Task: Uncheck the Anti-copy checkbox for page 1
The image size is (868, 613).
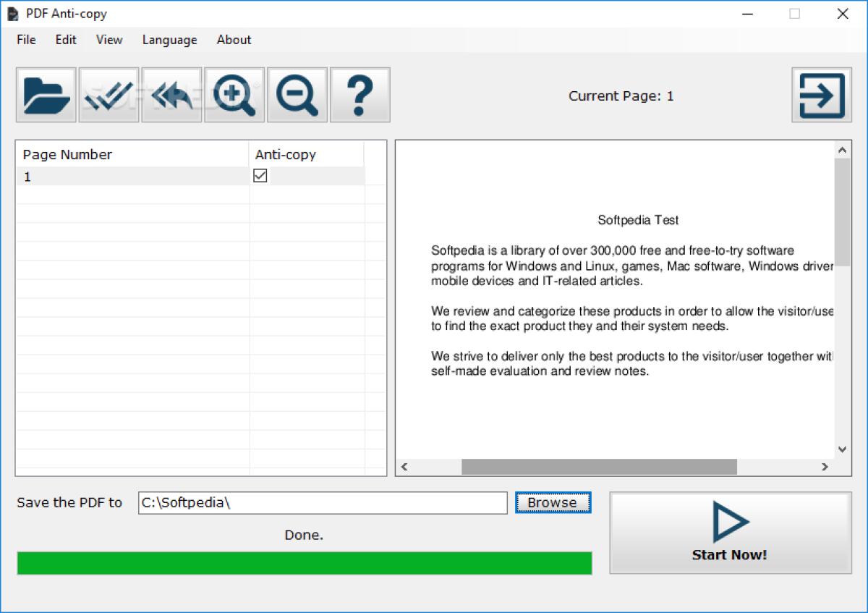Action: click(260, 176)
